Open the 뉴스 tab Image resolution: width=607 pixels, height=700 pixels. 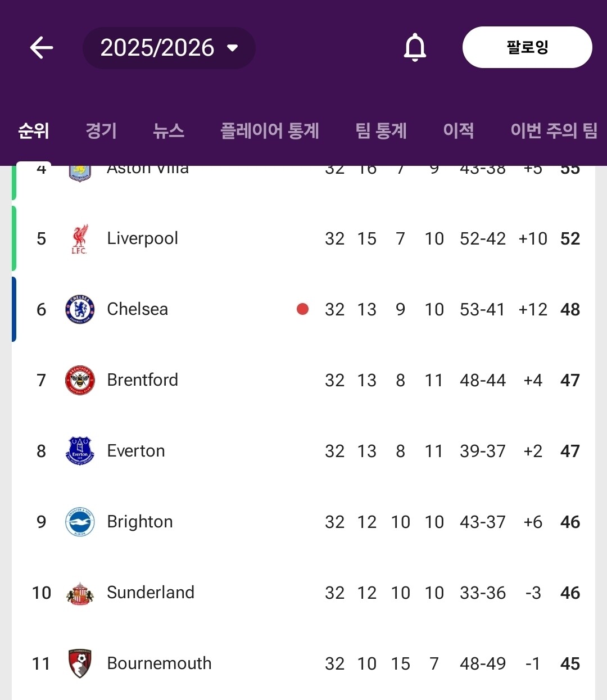click(x=169, y=130)
